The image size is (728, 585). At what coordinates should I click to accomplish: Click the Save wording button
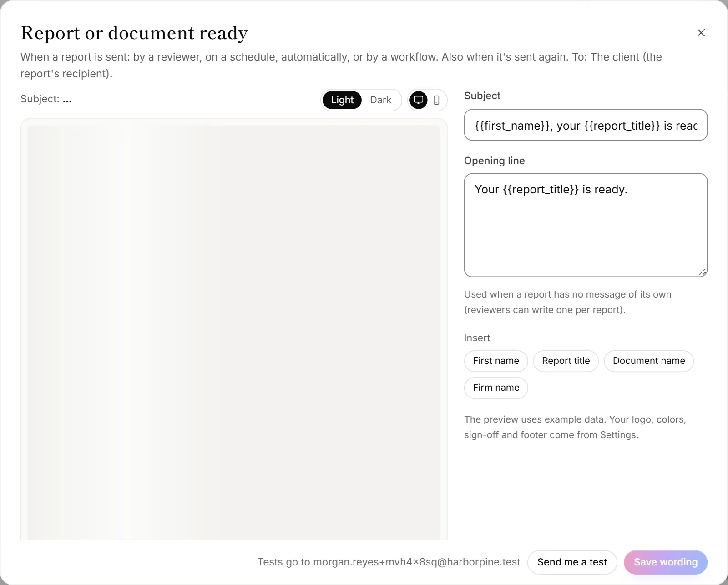666,562
